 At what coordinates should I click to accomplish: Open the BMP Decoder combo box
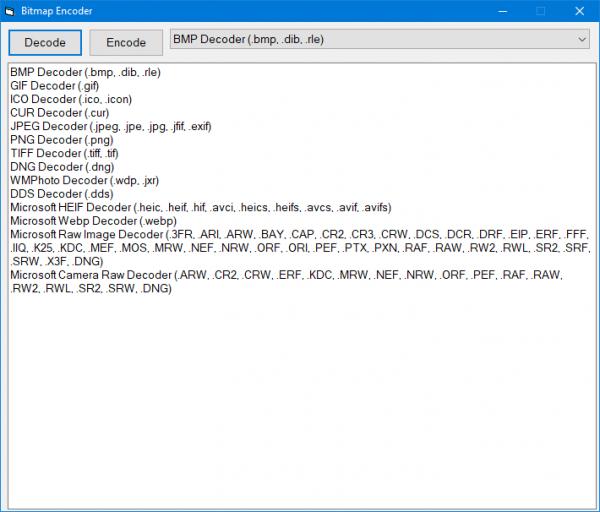tap(380, 39)
